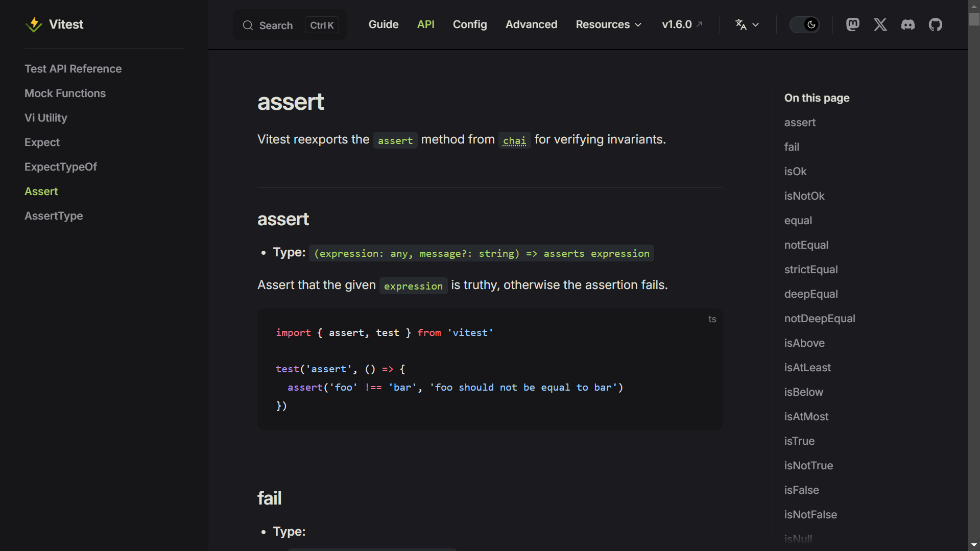Jump to notDeepEqual in page outline
This screenshot has height=551, width=980.
pos(820,318)
